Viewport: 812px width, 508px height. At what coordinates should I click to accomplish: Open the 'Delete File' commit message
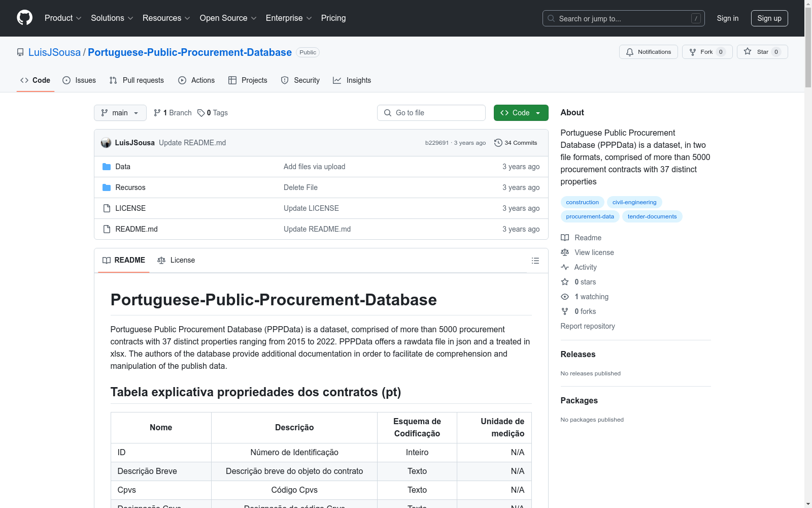[300, 187]
